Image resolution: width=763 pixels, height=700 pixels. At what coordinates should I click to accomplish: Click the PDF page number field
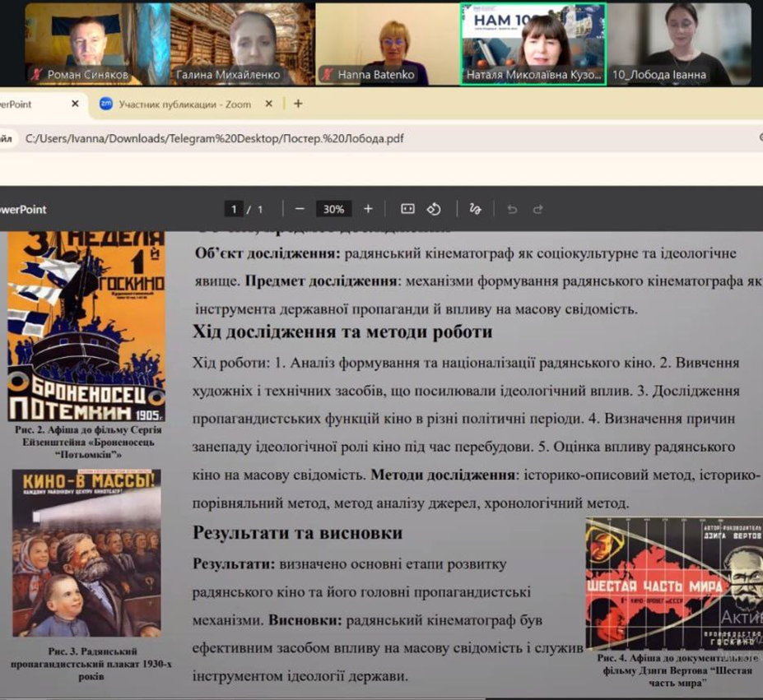(235, 209)
